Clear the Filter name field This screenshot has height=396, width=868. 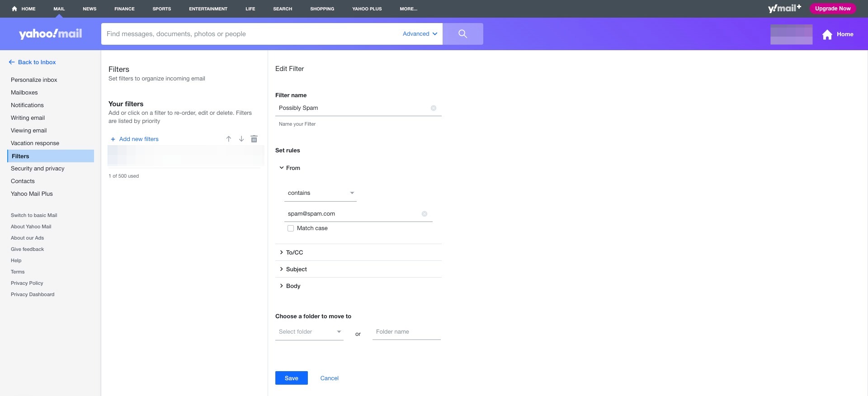point(433,108)
